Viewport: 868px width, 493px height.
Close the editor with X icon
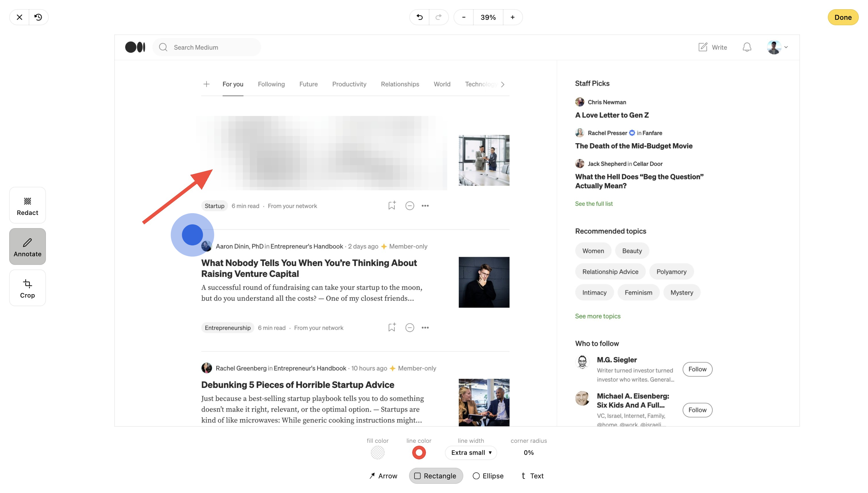pos(19,17)
